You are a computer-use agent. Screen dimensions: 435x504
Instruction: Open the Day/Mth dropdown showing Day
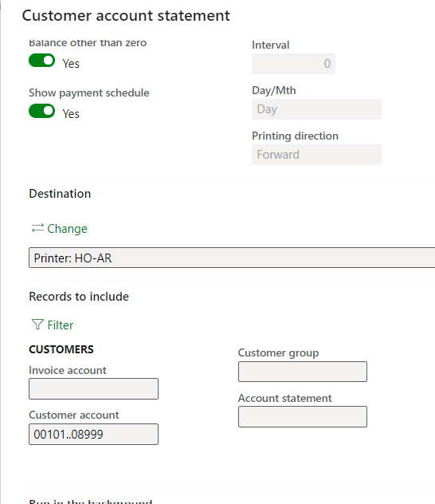click(x=316, y=109)
